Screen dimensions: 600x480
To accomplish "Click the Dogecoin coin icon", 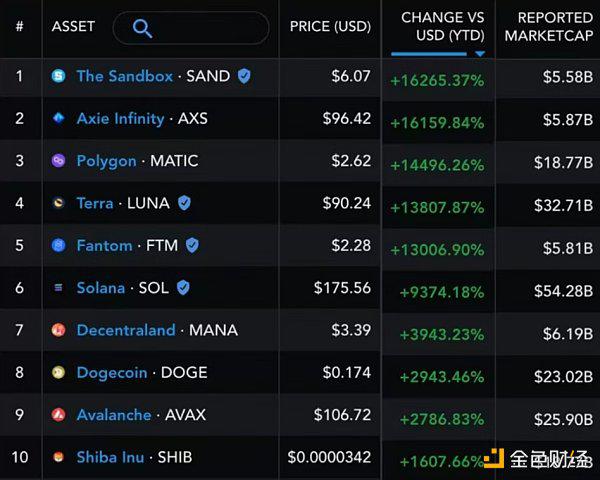I will point(58,372).
